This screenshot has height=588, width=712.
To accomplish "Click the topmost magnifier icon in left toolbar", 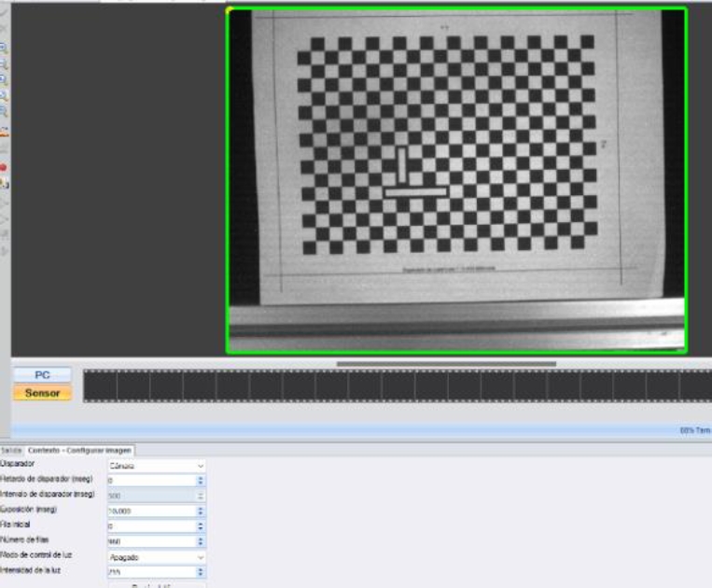I will 3,46.
